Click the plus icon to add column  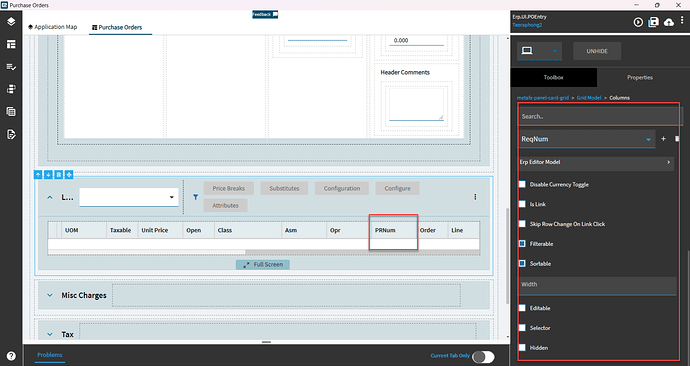pyautogui.click(x=663, y=139)
